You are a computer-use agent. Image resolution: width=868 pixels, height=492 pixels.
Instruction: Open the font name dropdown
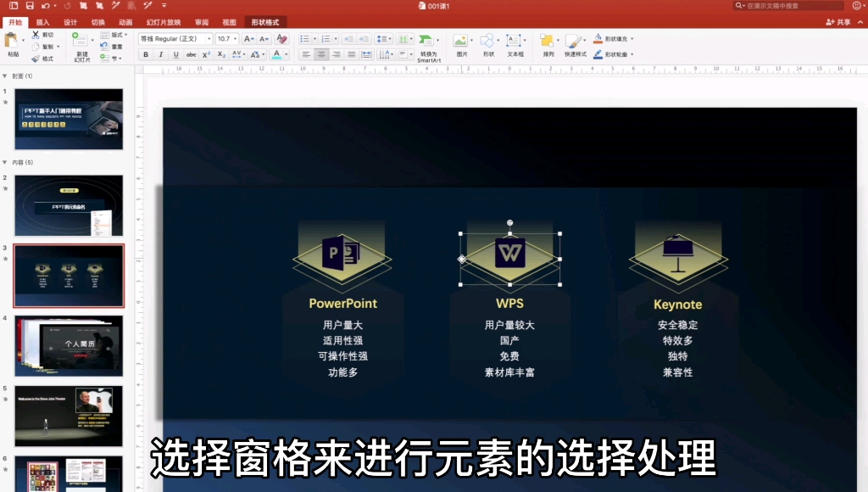209,38
